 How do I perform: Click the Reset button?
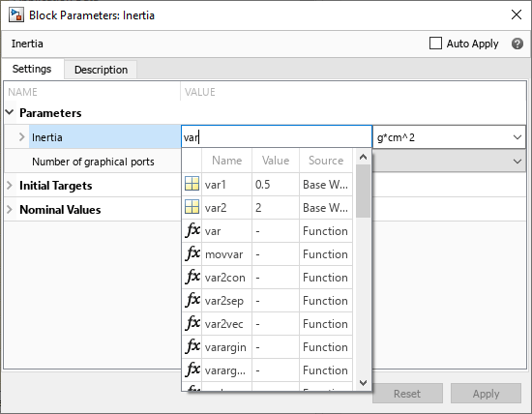pyautogui.click(x=407, y=394)
